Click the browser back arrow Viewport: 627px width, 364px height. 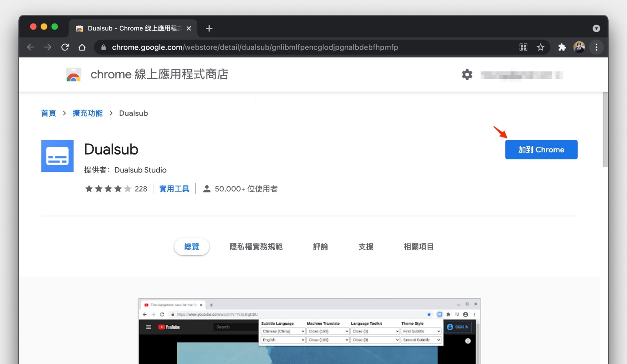click(30, 47)
